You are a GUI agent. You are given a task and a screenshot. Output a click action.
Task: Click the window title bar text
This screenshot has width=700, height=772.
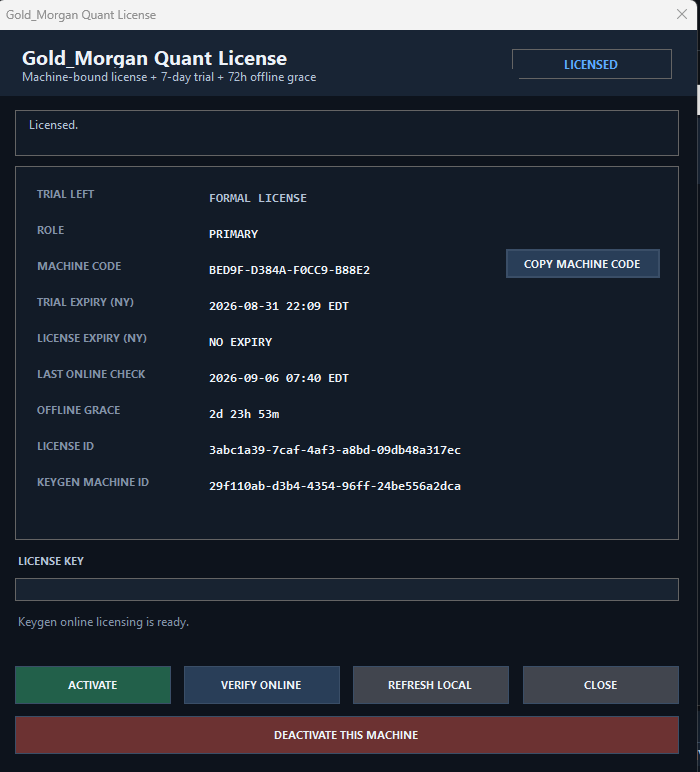tap(81, 15)
